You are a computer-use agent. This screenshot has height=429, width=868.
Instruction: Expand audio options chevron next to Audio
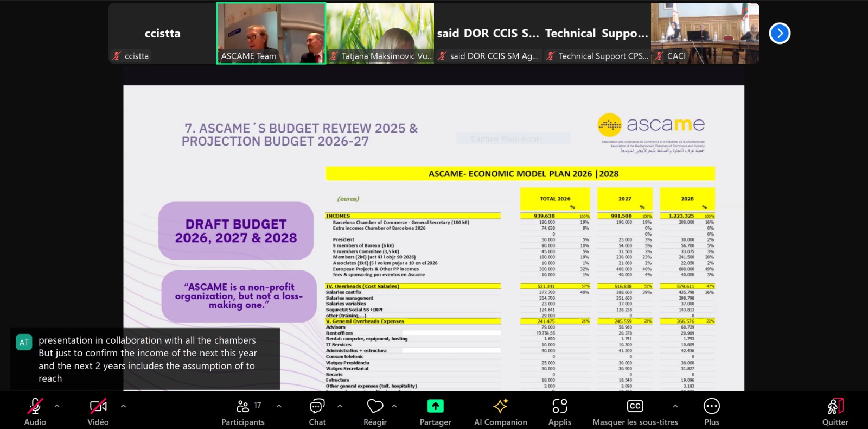coord(57,406)
